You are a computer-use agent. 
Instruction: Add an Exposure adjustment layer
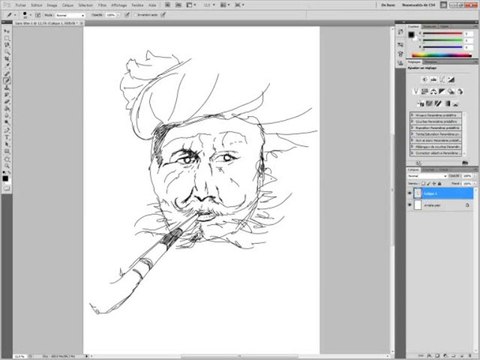[x=451, y=79]
